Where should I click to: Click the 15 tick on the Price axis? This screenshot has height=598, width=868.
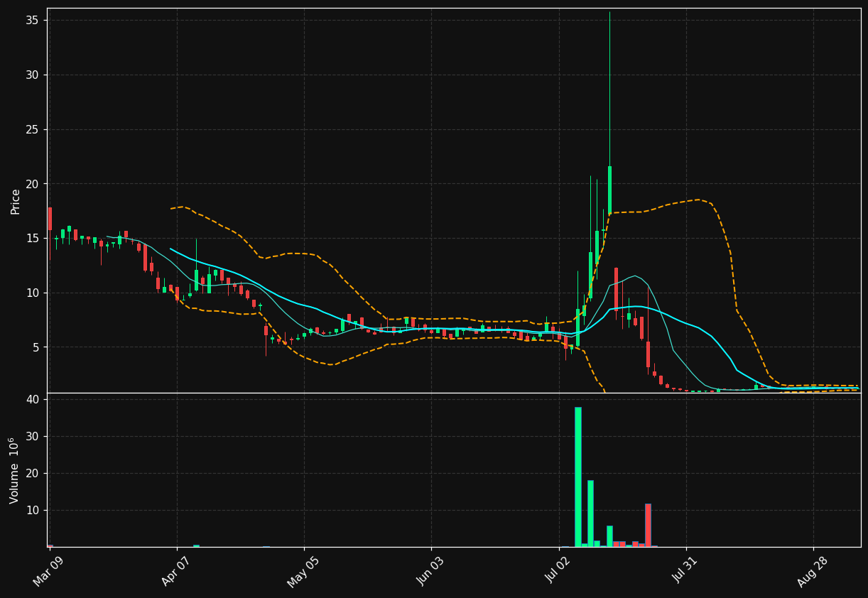(x=33, y=238)
